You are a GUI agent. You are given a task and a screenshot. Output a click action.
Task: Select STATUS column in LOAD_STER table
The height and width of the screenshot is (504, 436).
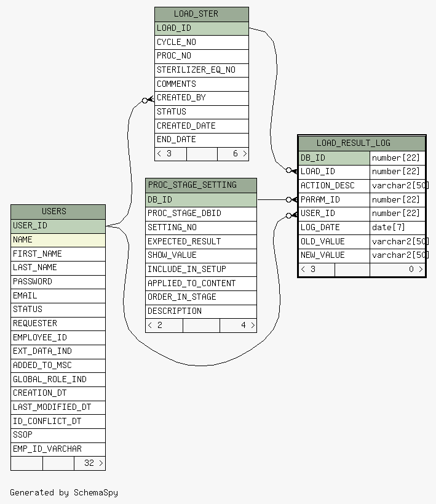pyautogui.click(x=202, y=112)
